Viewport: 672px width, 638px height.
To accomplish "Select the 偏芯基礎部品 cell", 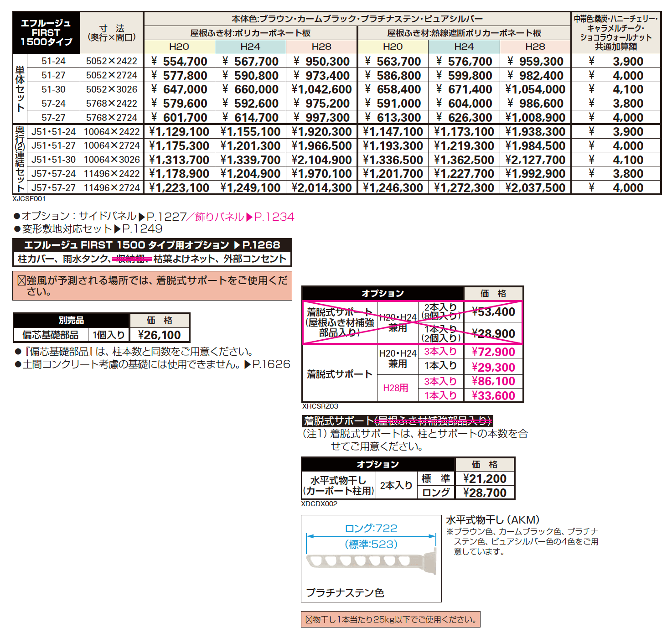I will click(51, 335).
